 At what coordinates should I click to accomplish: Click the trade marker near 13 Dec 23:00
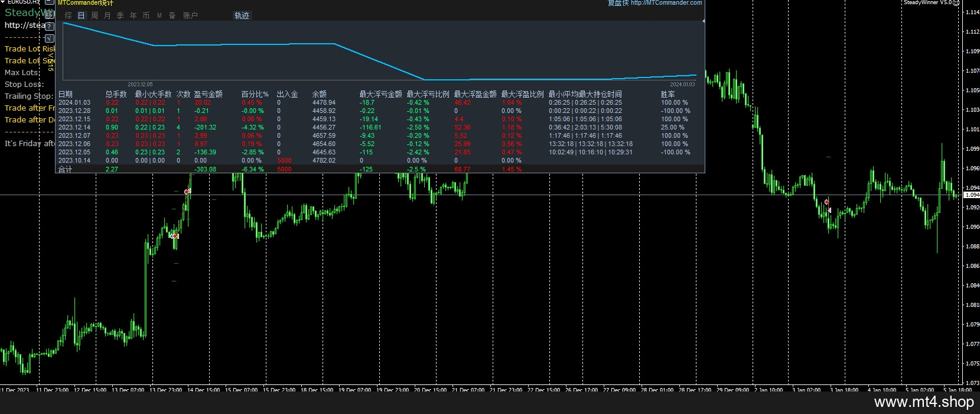(x=174, y=236)
